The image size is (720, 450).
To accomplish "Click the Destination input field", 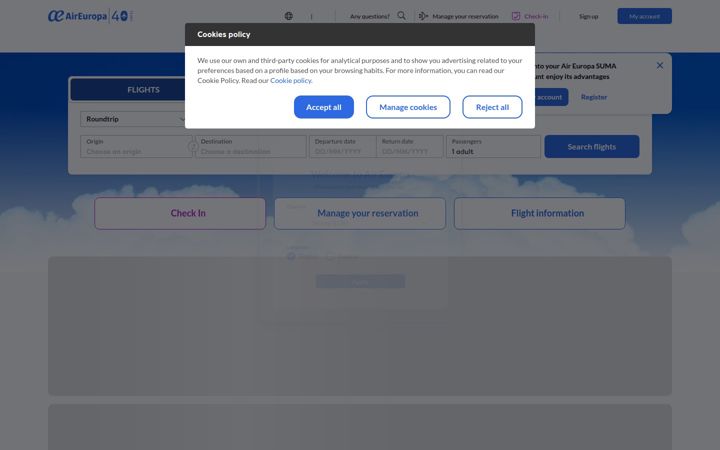I will tap(251, 146).
